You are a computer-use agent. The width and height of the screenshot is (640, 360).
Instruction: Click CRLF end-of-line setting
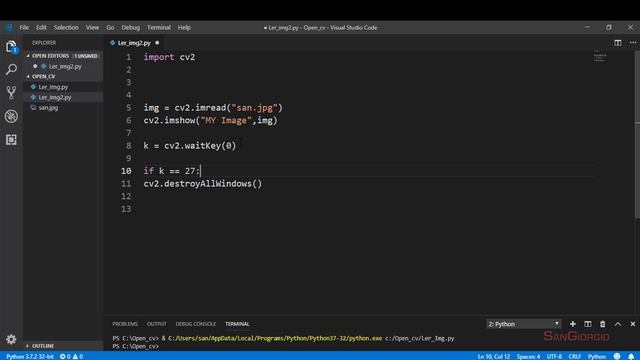pyautogui.click(x=575, y=356)
